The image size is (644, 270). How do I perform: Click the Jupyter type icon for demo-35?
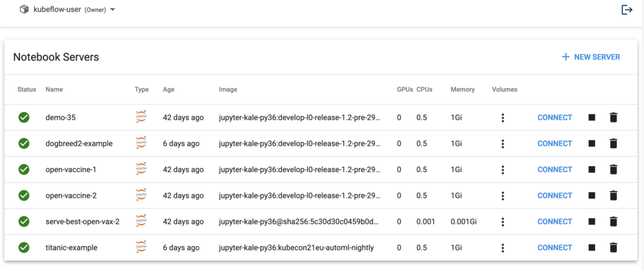tap(141, 117)
